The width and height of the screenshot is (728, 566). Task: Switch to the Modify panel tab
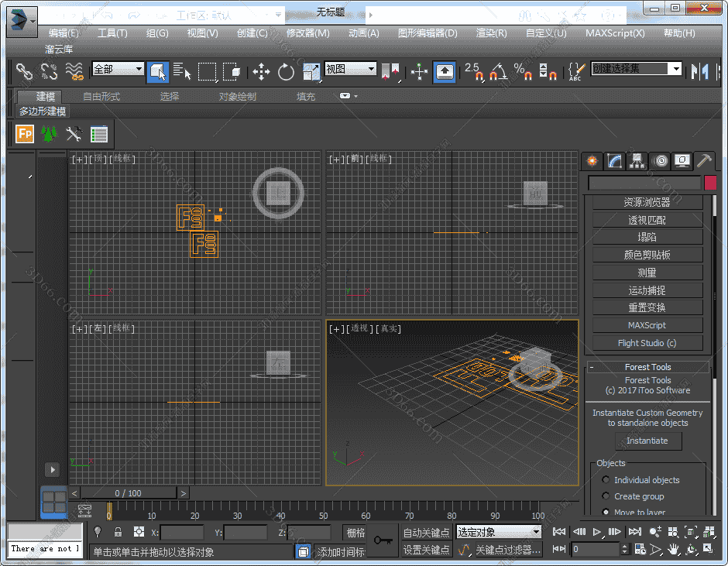point(614,161)
